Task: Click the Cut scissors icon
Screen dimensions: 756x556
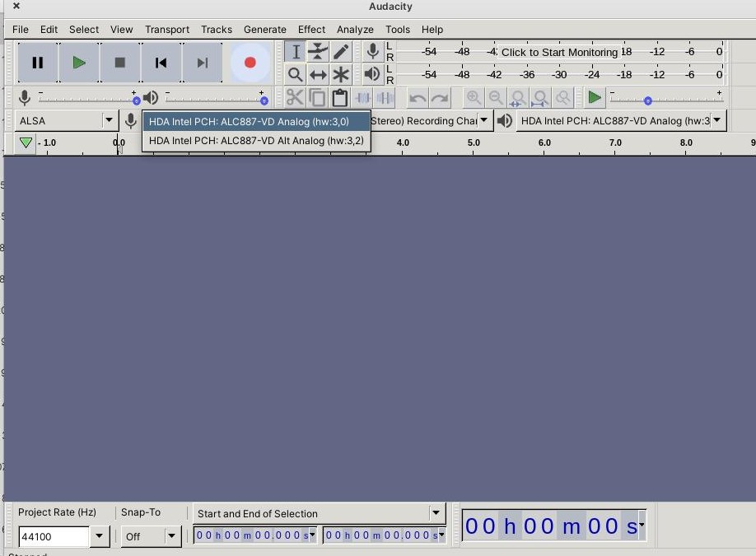Action: tap(295, 98)
